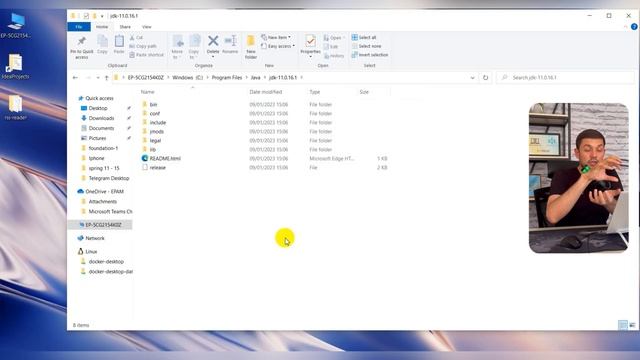The width and height of the screenshot is (640, 360).
Task: Sort by the Name column header
Action: coord(147,92)
